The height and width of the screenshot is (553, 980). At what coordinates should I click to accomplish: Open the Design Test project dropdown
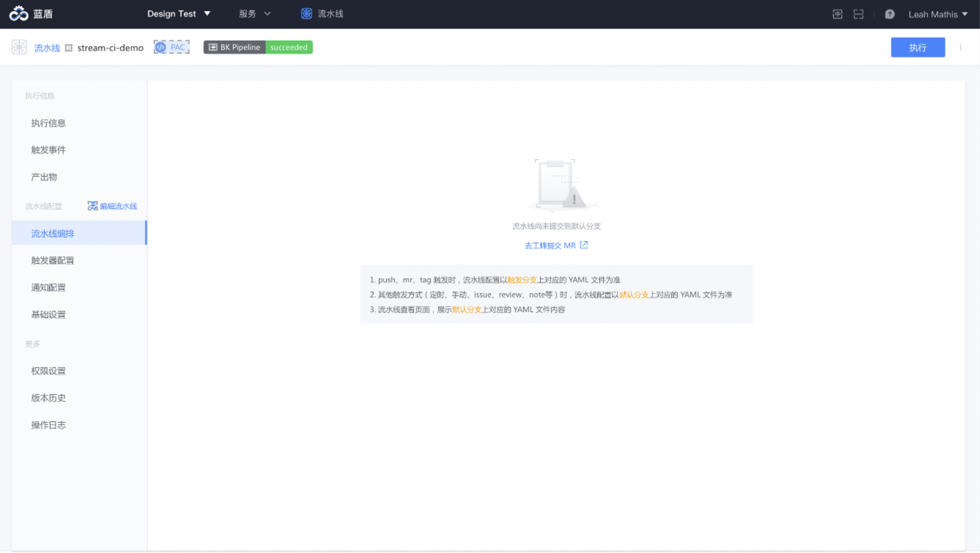pos(179,13)
